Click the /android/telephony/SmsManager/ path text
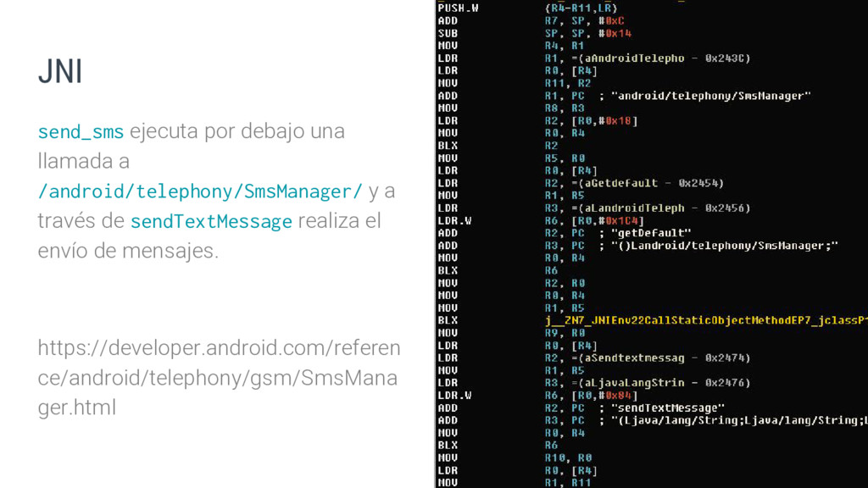Screen dimensions: 868x488 200,191
